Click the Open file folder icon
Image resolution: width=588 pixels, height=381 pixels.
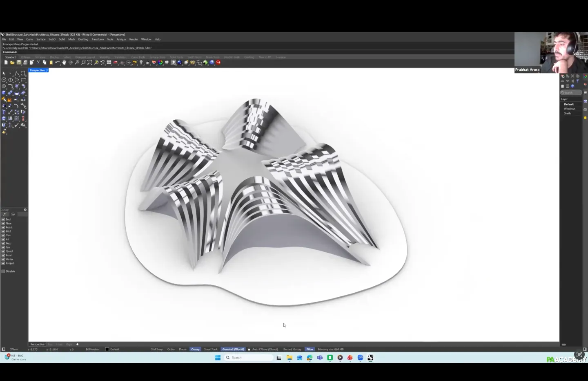pos(12,63)
